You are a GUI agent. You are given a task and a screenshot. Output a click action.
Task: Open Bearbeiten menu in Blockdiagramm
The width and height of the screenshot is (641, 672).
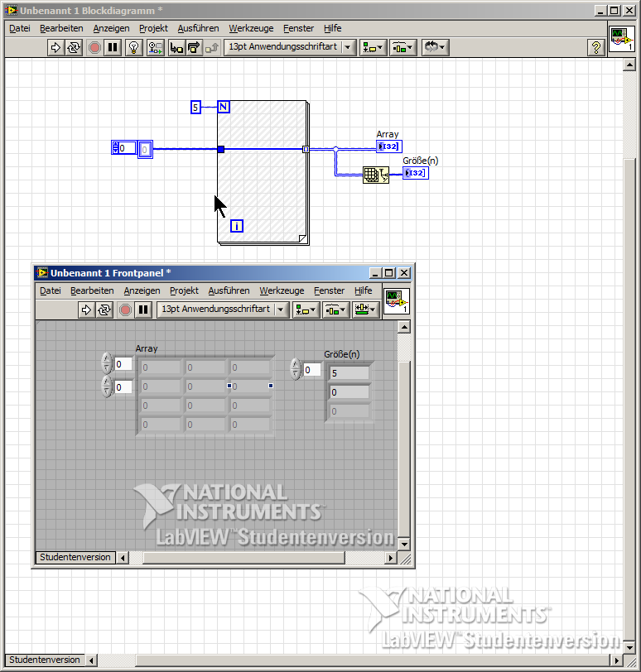(61, 28)
